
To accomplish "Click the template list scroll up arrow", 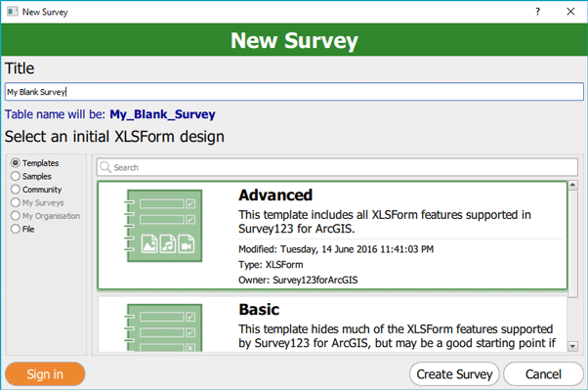I will point(572,185).
